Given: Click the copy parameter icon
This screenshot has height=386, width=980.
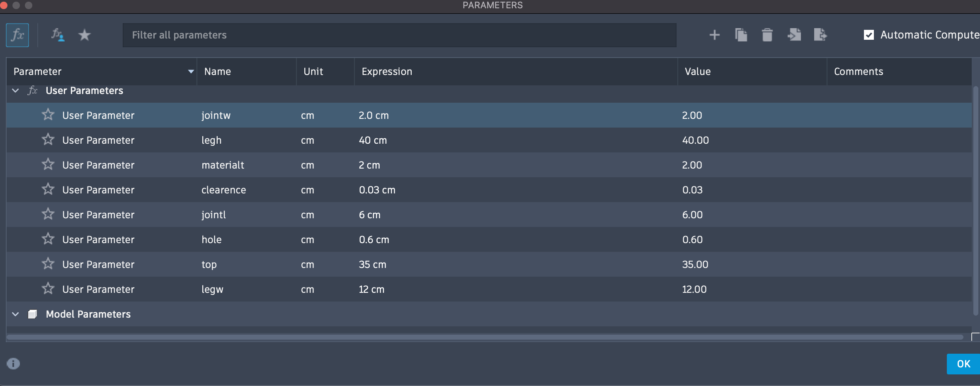Looking at the screenshot, I should 741,35.
